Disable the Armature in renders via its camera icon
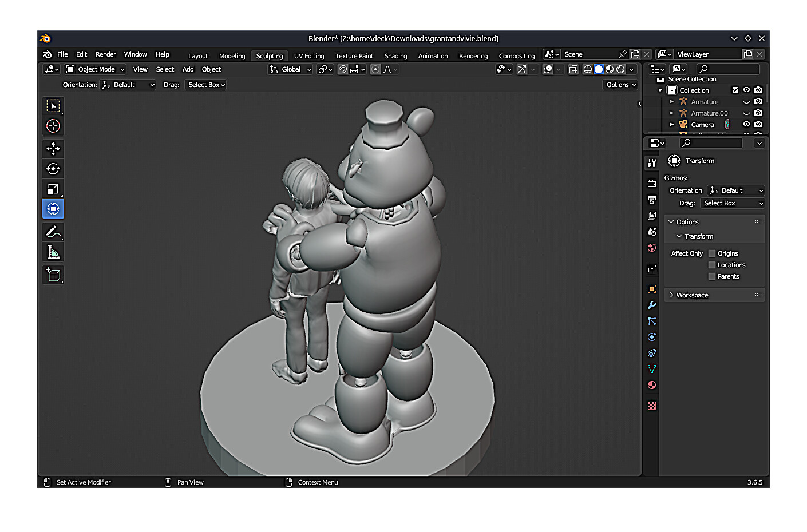 [758, 101]
